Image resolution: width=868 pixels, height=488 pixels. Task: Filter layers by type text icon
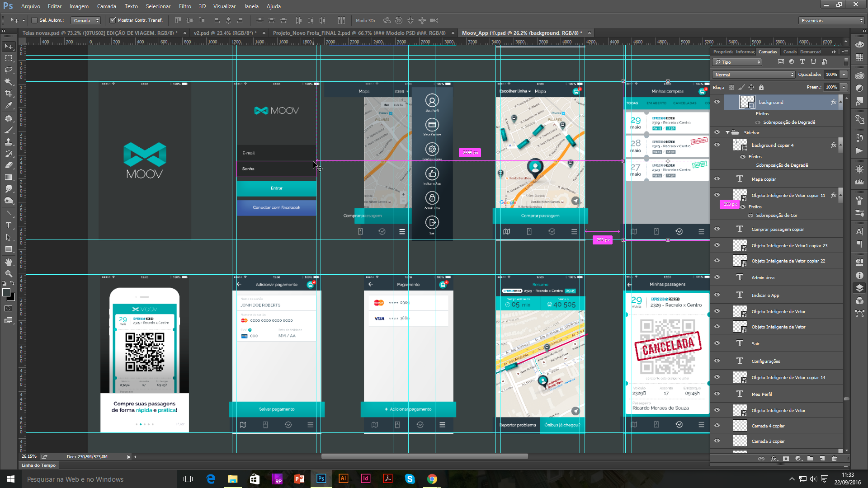tap(802, 62)
